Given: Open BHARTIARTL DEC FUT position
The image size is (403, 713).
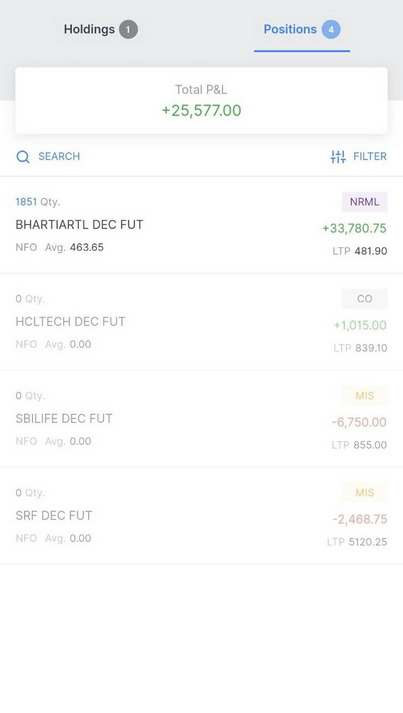Looking at the screenshot, I should [202, 225].
